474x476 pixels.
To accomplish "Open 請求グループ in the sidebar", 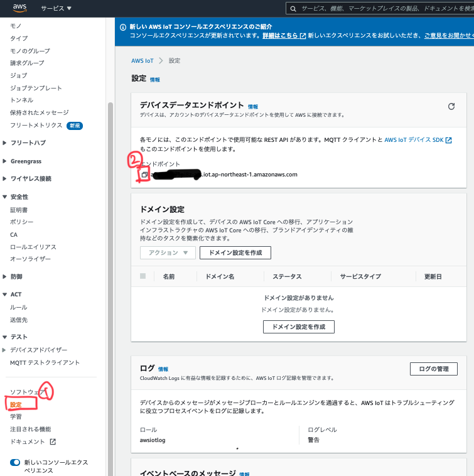I will pos(27,63).
